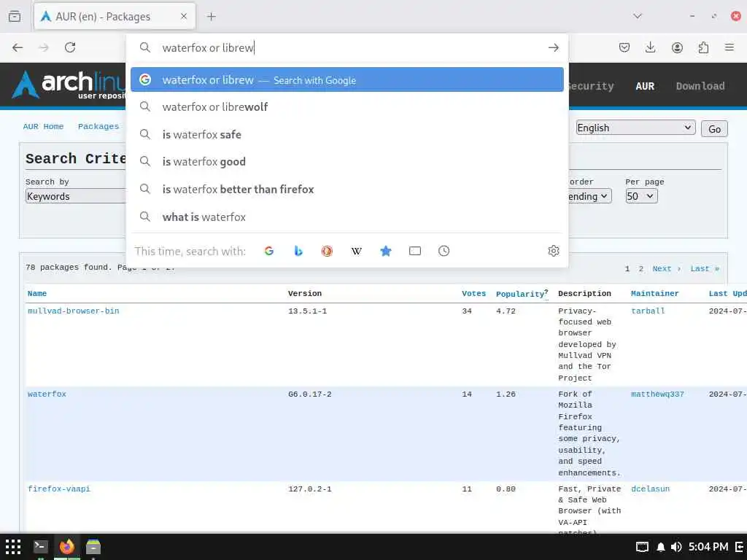Viewport: 747px width, 560px height.
Task: Open the notifications bell in tray
Action: coord(661,547)
